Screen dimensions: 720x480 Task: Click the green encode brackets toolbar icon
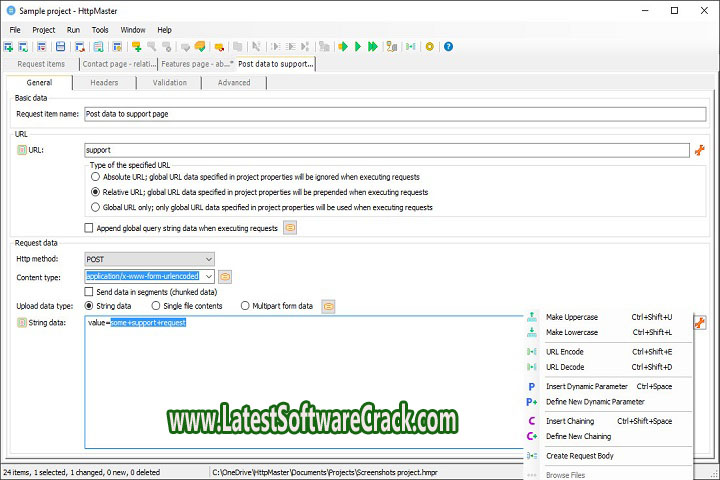[411, 46]
